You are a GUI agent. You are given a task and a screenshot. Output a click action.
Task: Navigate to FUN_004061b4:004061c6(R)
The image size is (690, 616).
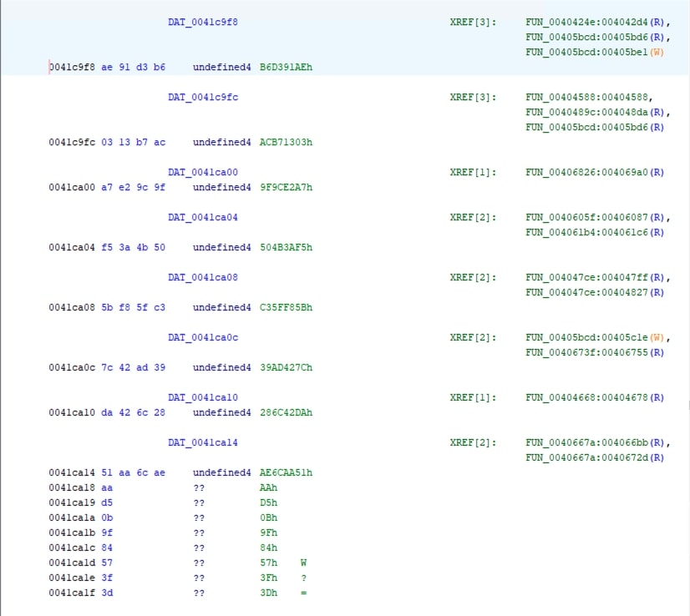(x=595, y=232)
